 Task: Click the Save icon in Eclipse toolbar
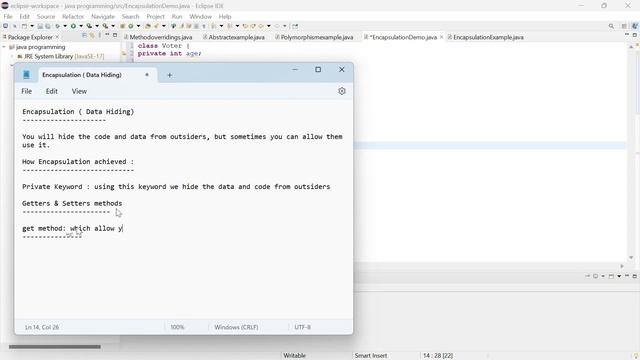pos(40,26)
